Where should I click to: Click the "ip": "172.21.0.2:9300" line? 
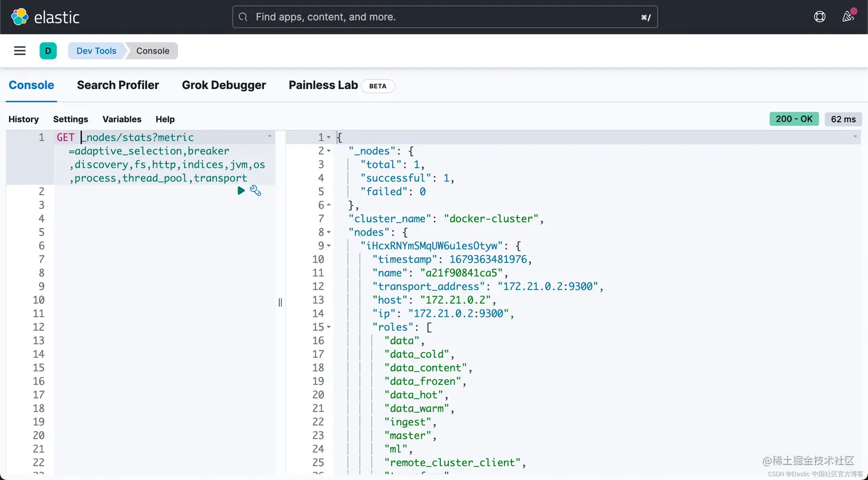443,313
